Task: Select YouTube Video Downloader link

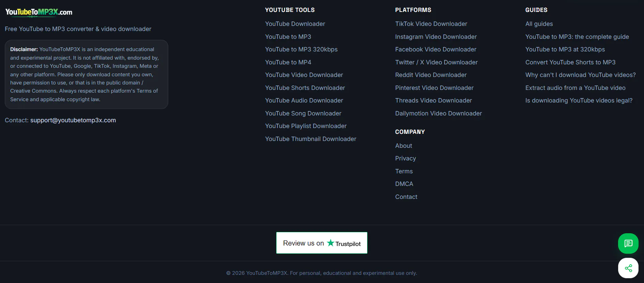Action: (304, 75)
